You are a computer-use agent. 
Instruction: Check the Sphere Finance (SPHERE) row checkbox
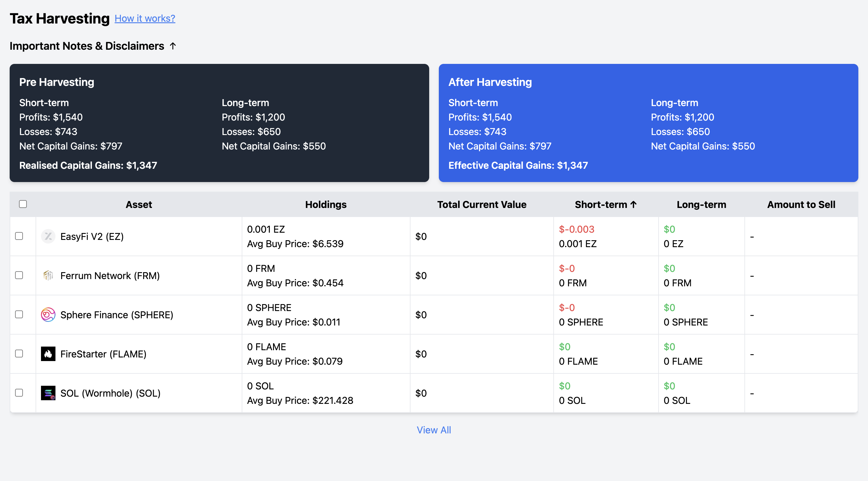(19, 314)
